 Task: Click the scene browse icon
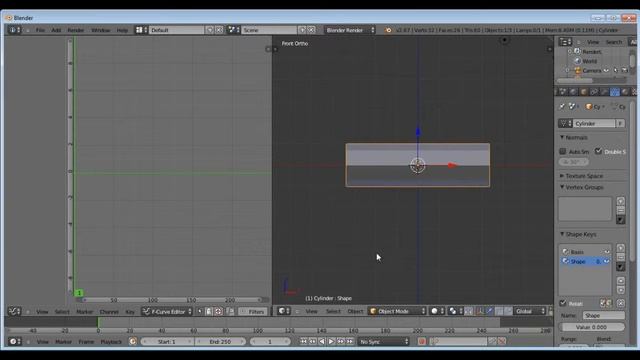tap(234, 30)
